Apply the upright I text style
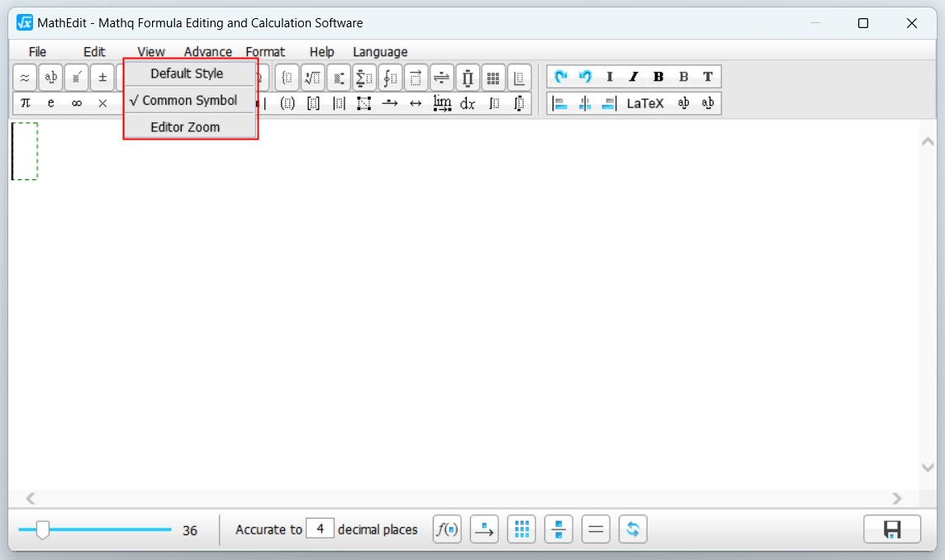This screenshot has height=560, width=945. click(610, 77)
